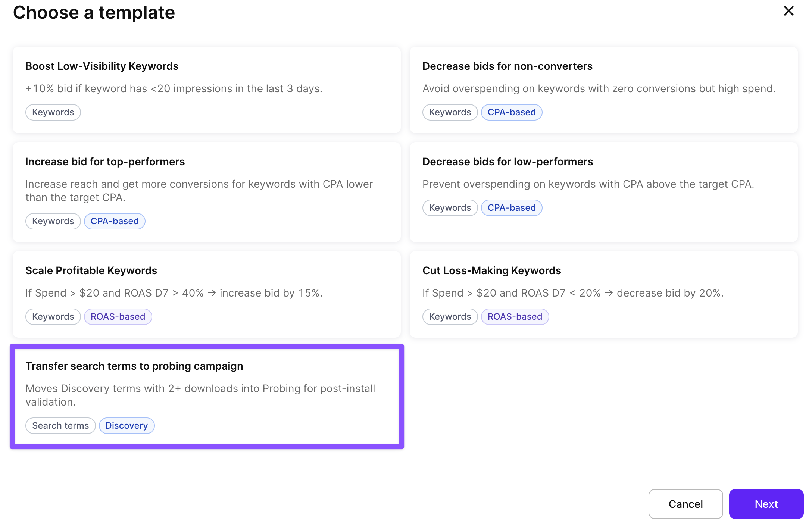Click the Next button
The height and width of the screenshot is (532, 812).
point(766,504)
